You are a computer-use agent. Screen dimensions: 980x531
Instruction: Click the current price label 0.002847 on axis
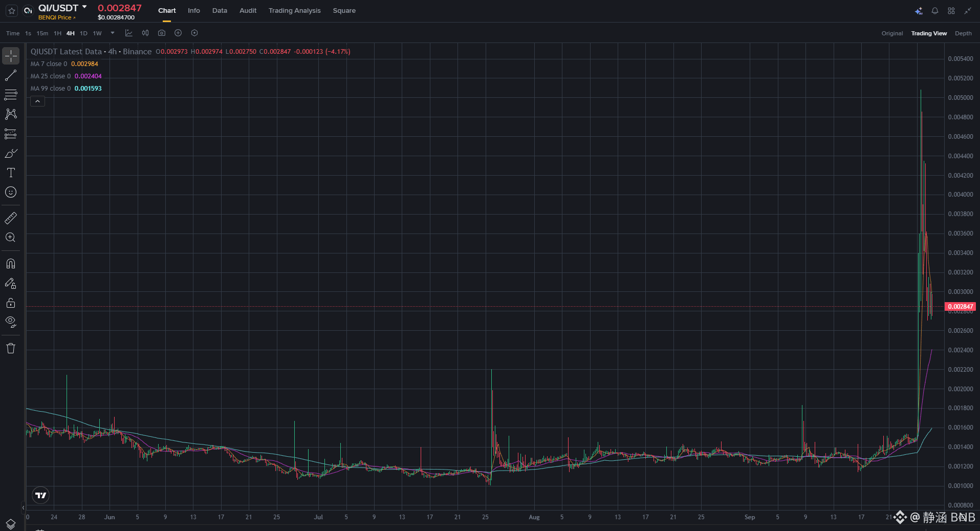(961, 307)
